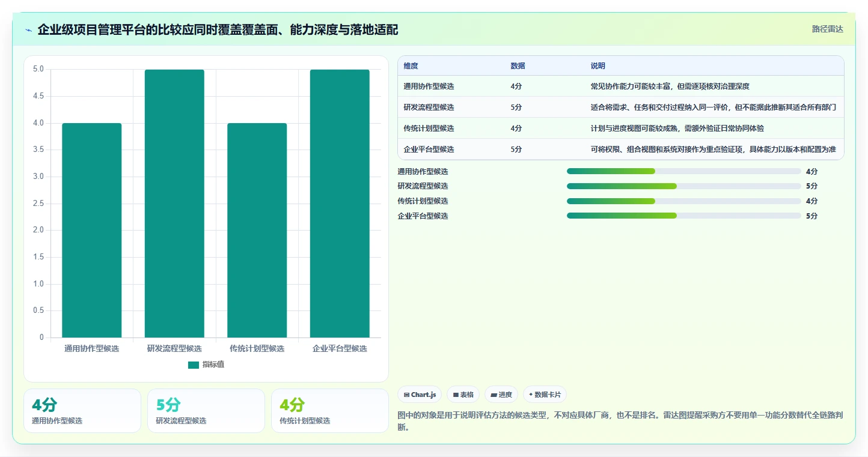Open the 4分 通用协作型候选 data card
Image resolution: width=868 pixels, height=457 pixels.
82,411
